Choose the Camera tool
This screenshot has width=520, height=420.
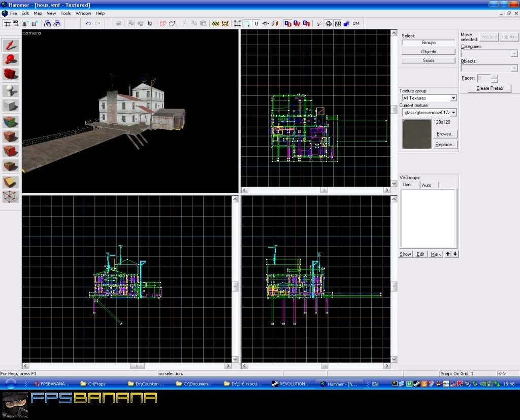[x=11, y=75]
